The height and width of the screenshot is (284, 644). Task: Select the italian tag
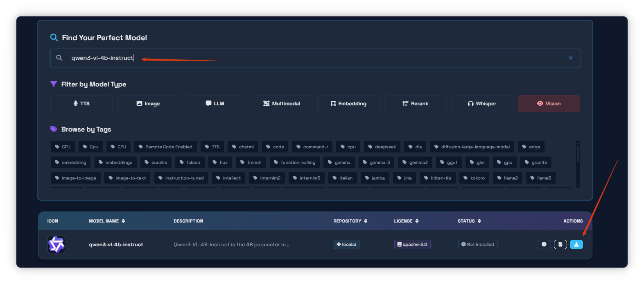(343, 178)
